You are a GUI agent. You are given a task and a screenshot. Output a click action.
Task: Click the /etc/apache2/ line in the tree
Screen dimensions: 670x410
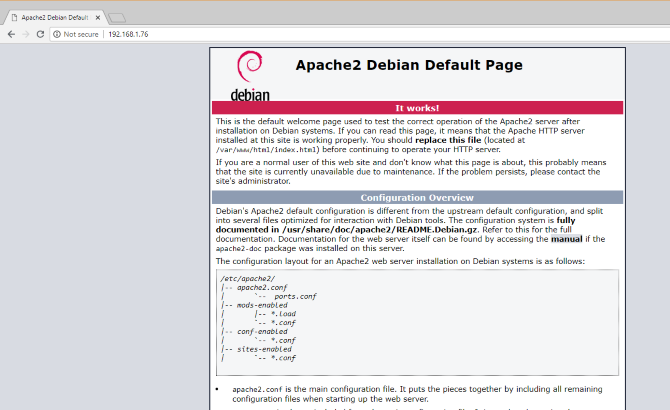(248, 278)
